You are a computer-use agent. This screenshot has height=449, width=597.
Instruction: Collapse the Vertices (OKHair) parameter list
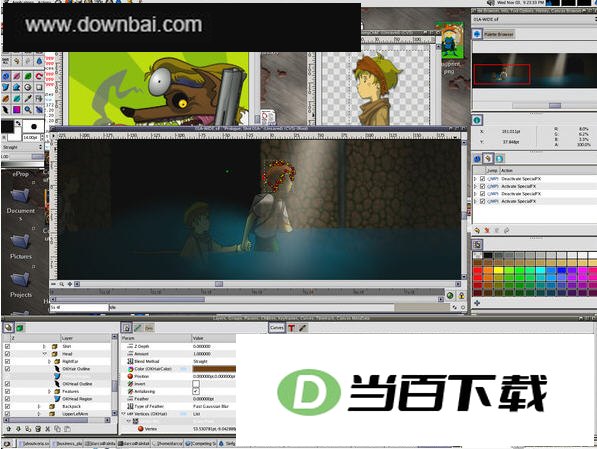click(x=124, y=414)
